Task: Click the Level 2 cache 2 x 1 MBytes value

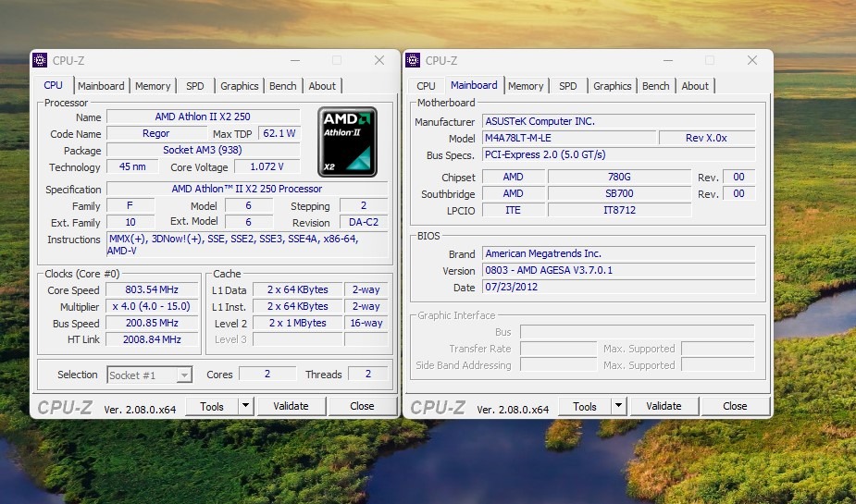Action: (x=298, y=323)
